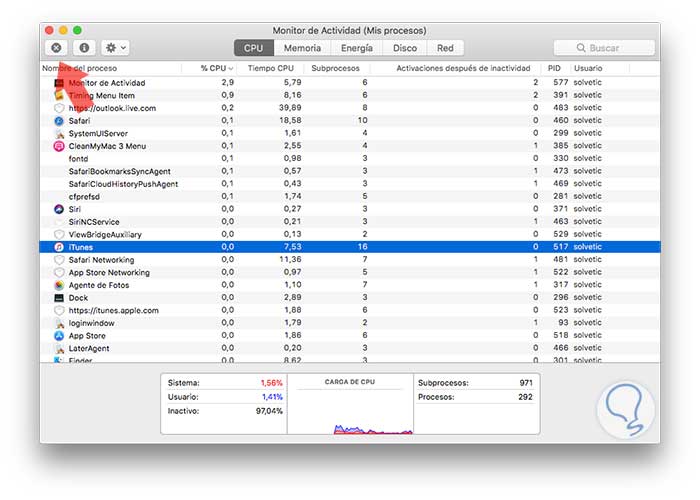Toggle % CPU column sort order

coord(217,68)
